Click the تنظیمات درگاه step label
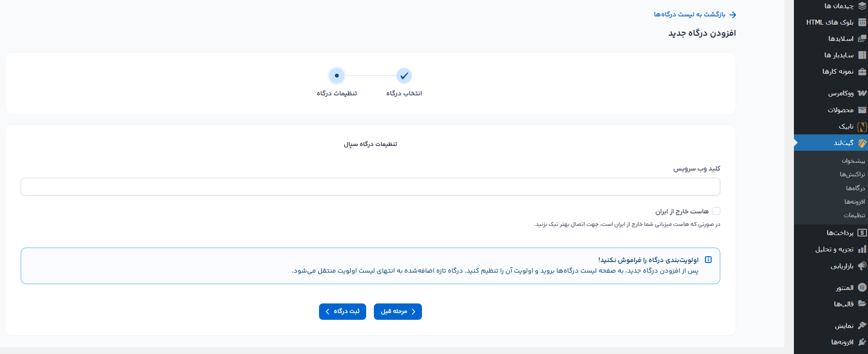This screenshot has height=354, width=868. coord(337,93)
